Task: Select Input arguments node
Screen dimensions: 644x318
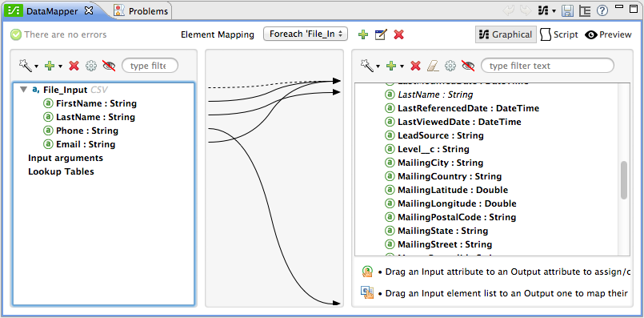Action: 66,158
